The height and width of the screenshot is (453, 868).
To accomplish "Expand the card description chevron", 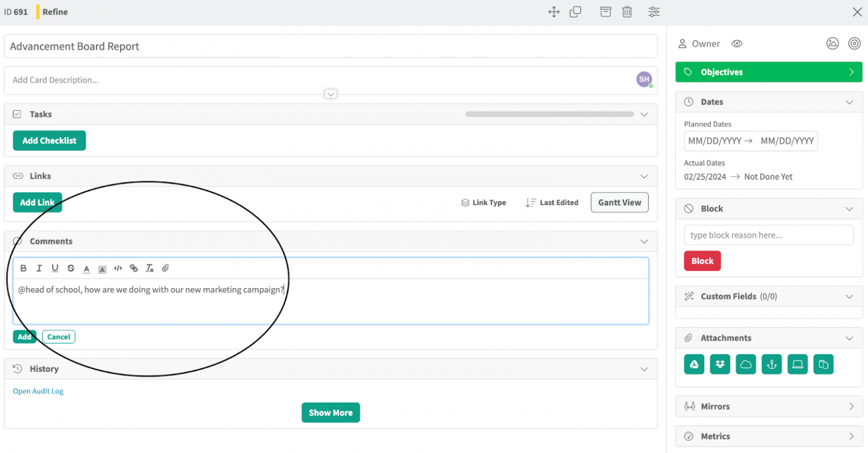I will (331, 94).
